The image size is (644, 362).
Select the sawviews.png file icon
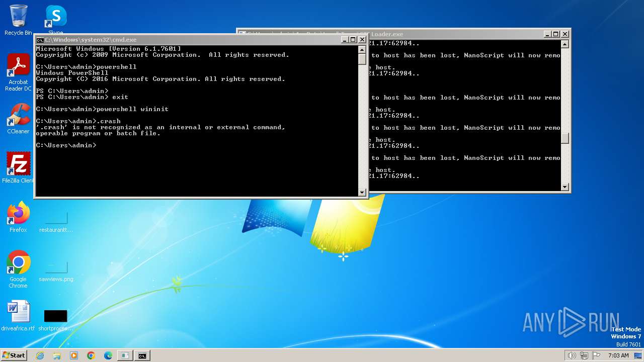click(56, 270)
